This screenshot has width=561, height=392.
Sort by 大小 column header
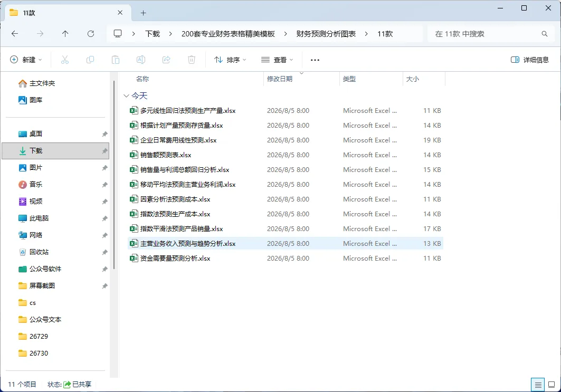coord(424,79)
